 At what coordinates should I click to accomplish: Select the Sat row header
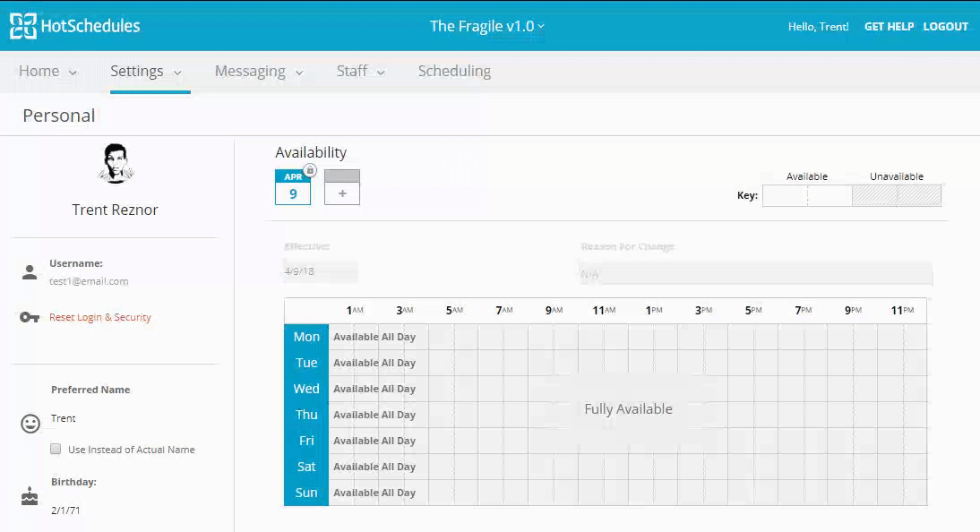[306, 467]
